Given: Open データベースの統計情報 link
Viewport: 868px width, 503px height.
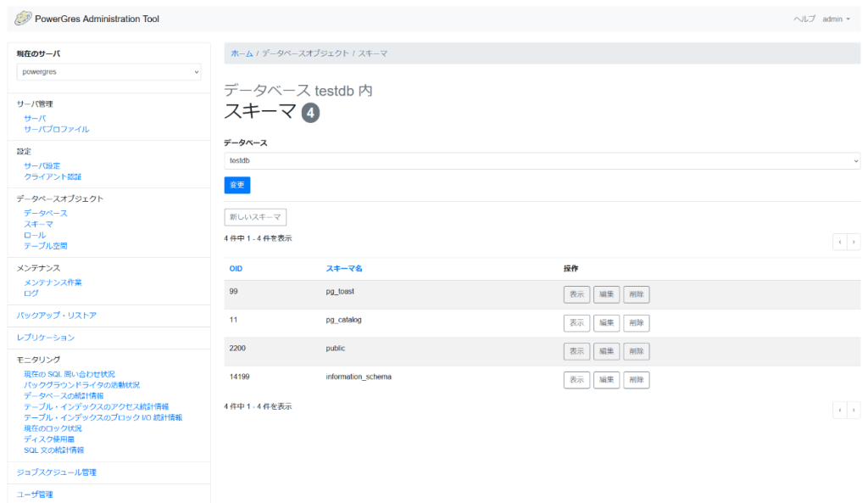Looking at the screenshot, I should click(x=64, y=396).
